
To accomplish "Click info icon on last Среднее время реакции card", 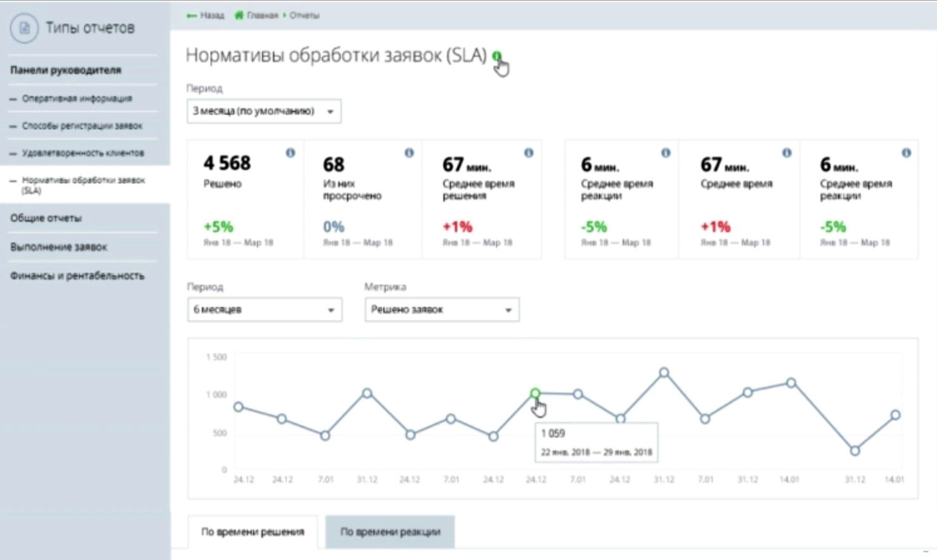I will pos(906,152).
